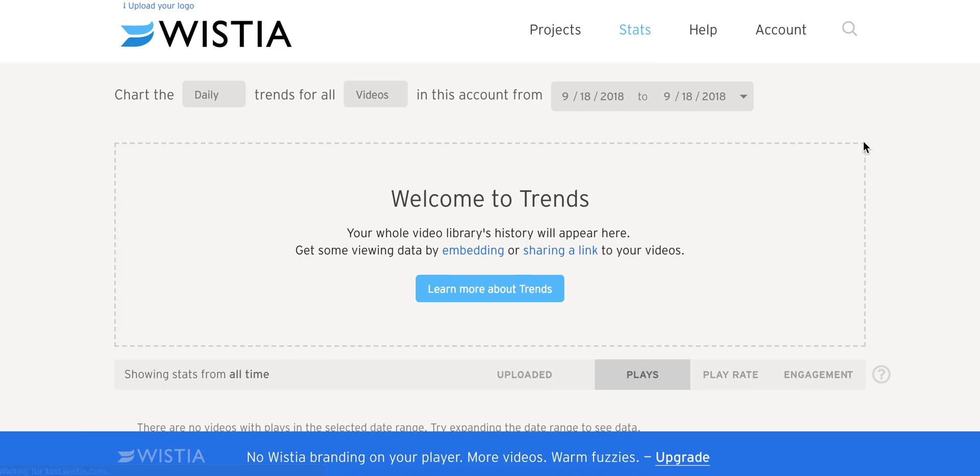Click the Wistia logo in header

coord(206,34)
